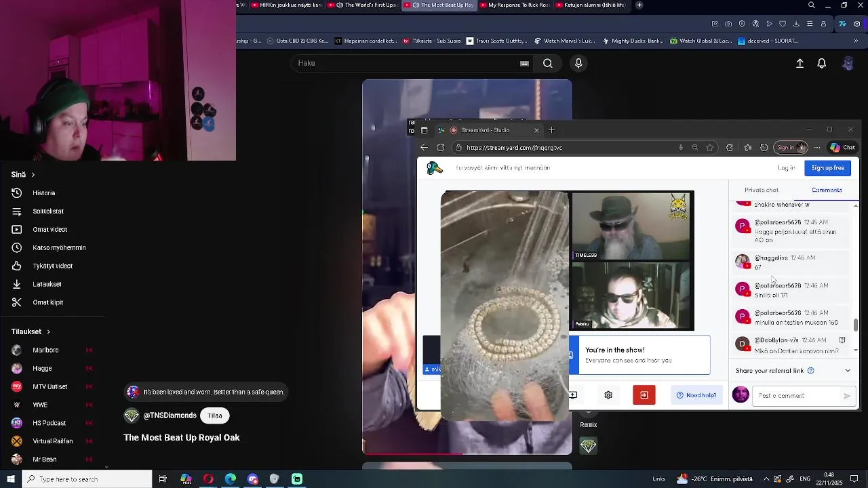The height and width of the screenshot is (488, 868).
Task: Open Omat videot in the sidebar
Action: pos(50,230)
